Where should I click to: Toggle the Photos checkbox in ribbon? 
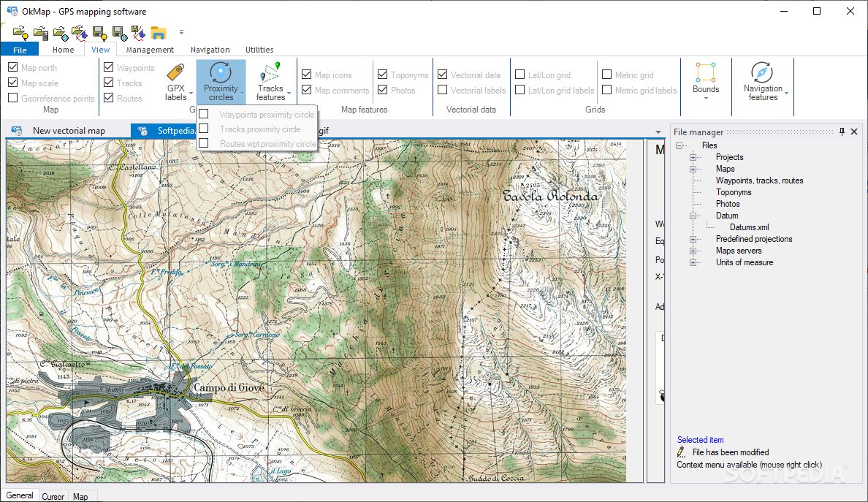click(x=382, y=90)
